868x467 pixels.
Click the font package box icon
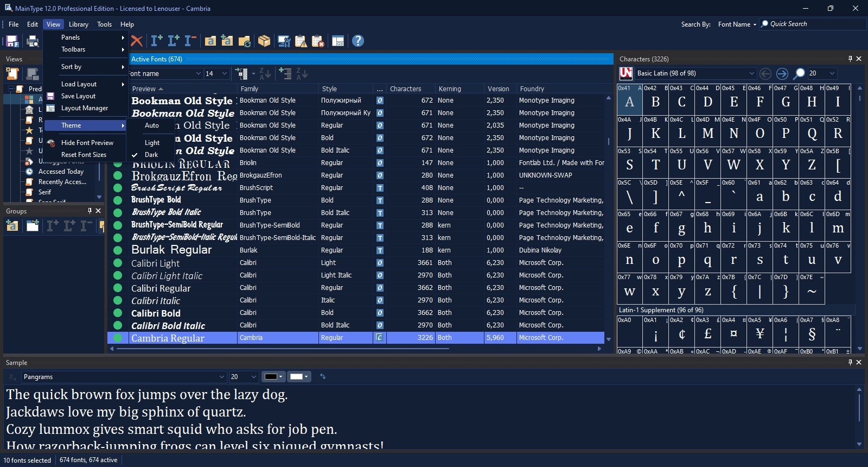tap(264, 41)
